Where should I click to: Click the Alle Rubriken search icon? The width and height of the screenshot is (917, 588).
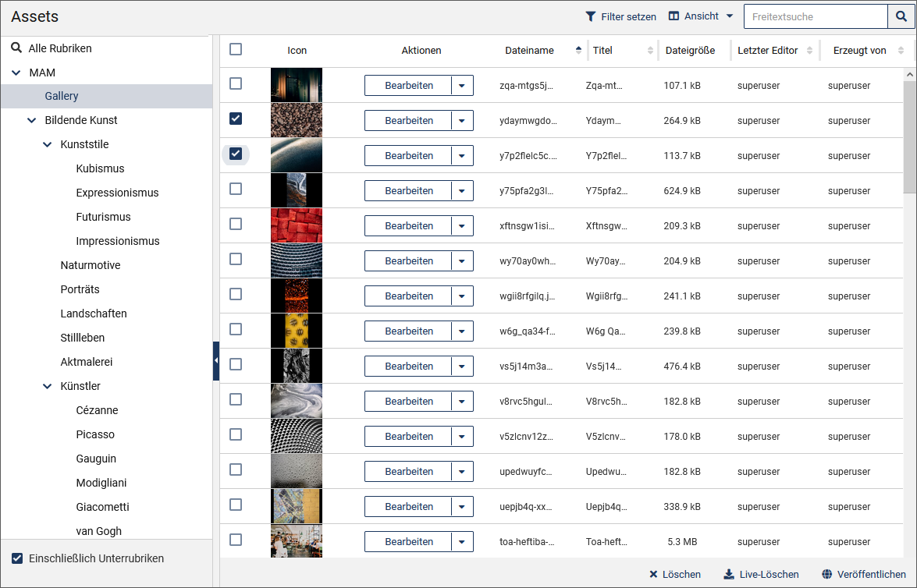click(x=16, y=48)
